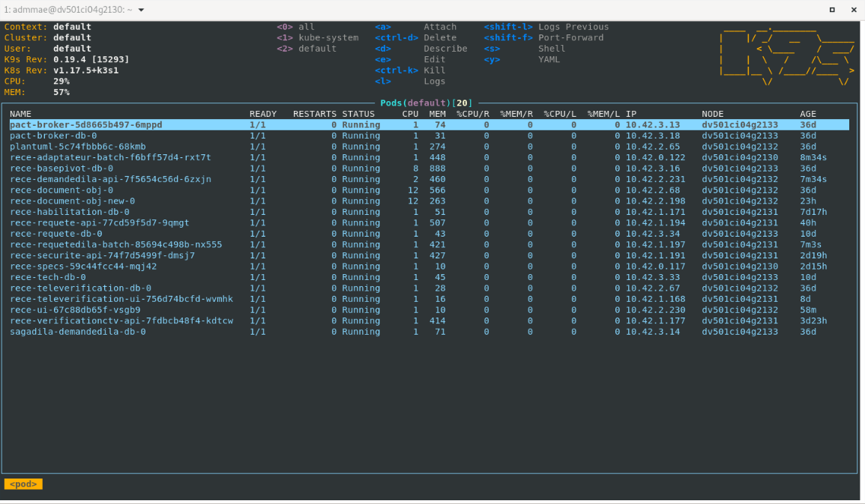Screen dimensions: 865x504
Task: Click the Logs Previous shortcut hint
Action: (546, 27)
